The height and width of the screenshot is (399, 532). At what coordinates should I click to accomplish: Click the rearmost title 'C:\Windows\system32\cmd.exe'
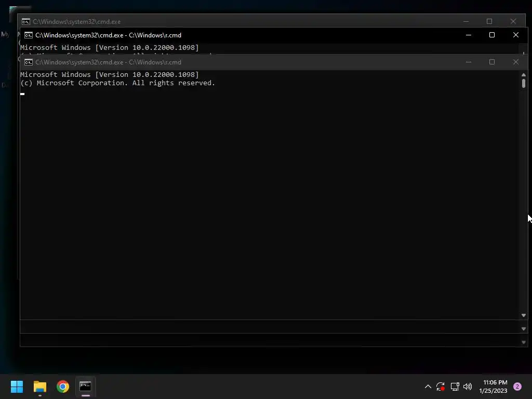77,22
